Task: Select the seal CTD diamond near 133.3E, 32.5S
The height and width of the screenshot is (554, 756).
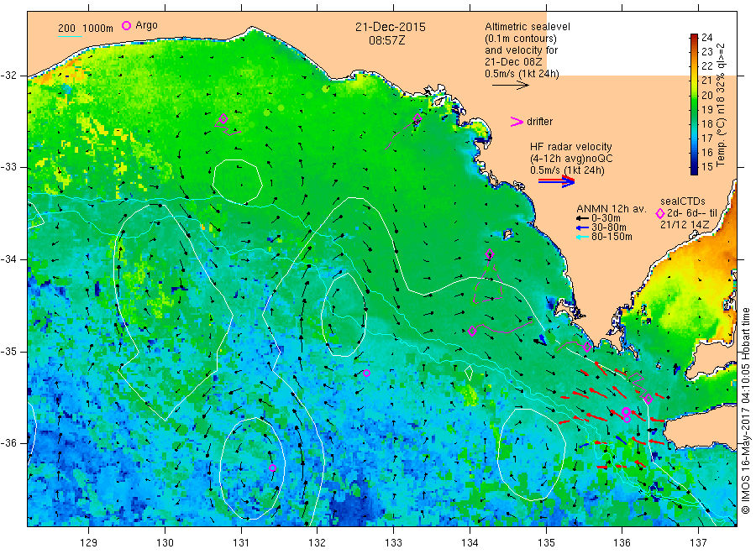Action: coord(417,118)
